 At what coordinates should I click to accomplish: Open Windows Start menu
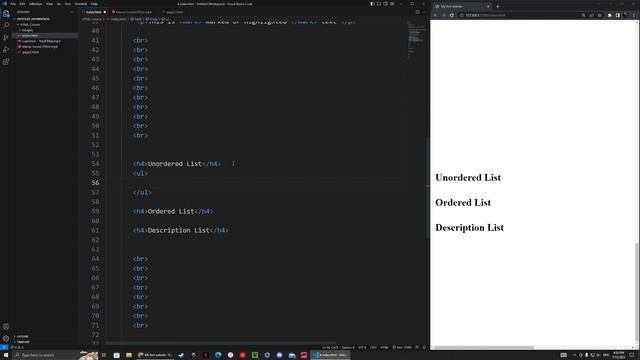tap(6, 355)
